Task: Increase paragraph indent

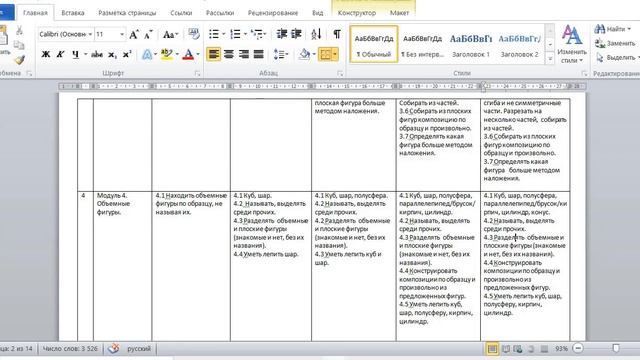Action: pos(296,34)
